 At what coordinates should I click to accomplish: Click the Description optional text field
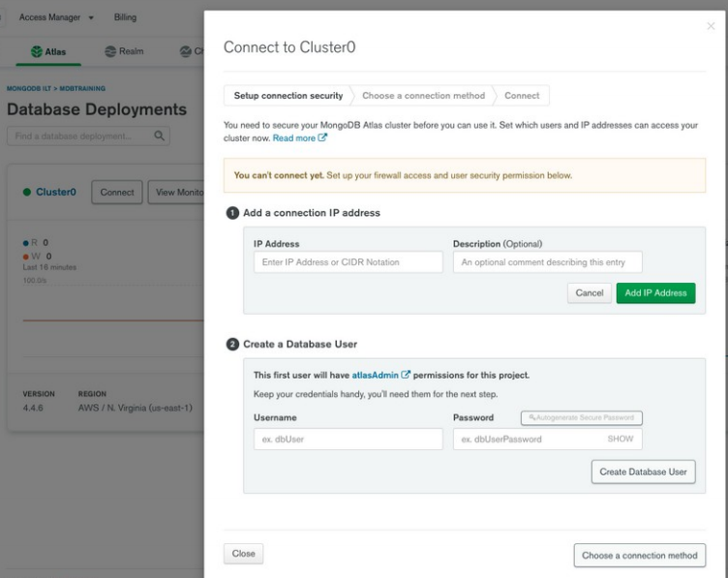[547, 262]
